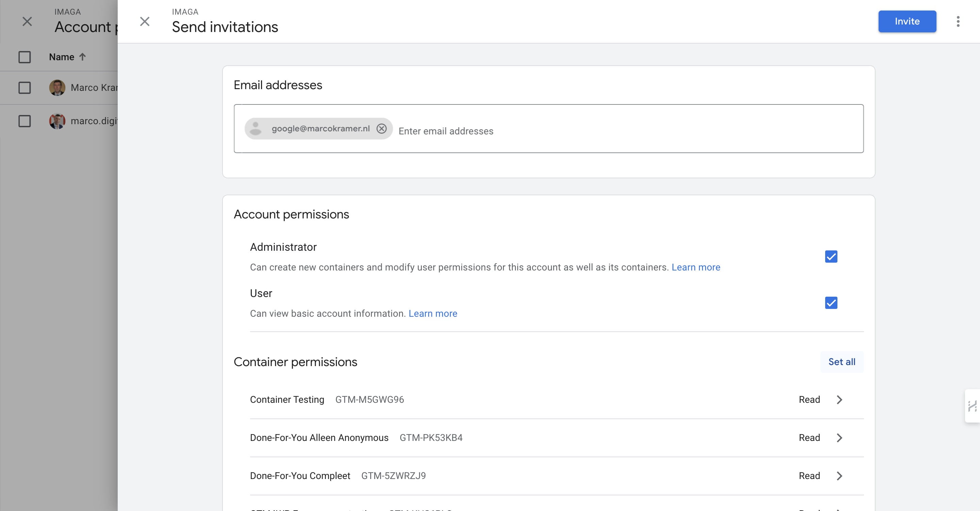Click the Invite button
Screen dimensions: 980x511
(x=907, y=21)
